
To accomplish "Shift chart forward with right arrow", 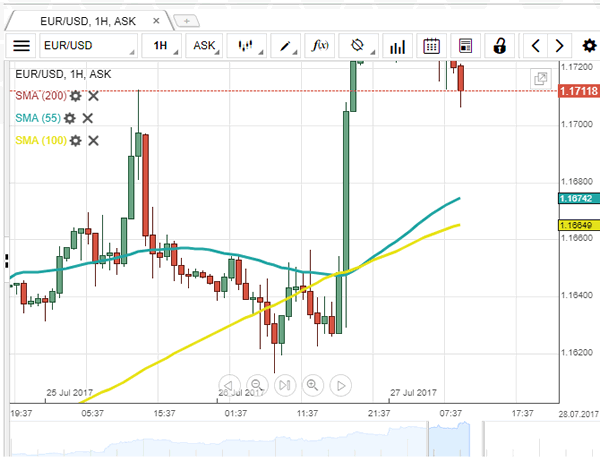I will point(559,46).
